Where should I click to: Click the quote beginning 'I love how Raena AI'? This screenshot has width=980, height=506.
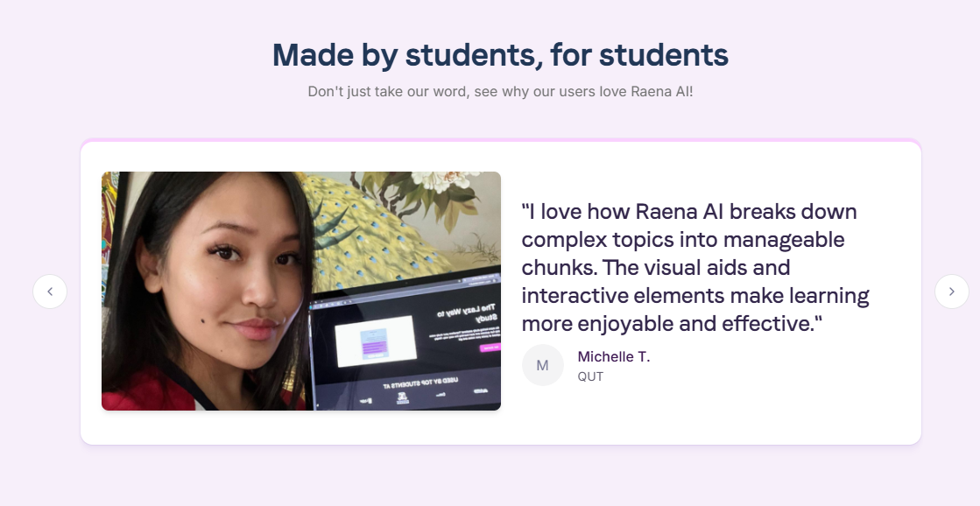(695, 267)
